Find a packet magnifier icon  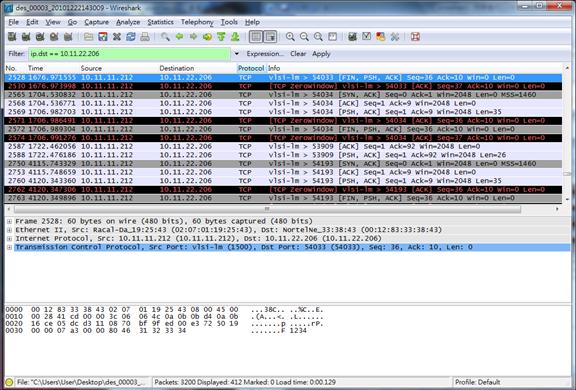click(x=165, y=37)
